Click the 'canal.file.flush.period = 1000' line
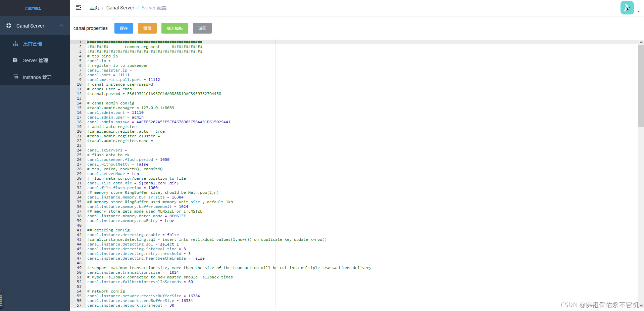The image size is (644, 311). pyautogui.click(x=122, y=188)
